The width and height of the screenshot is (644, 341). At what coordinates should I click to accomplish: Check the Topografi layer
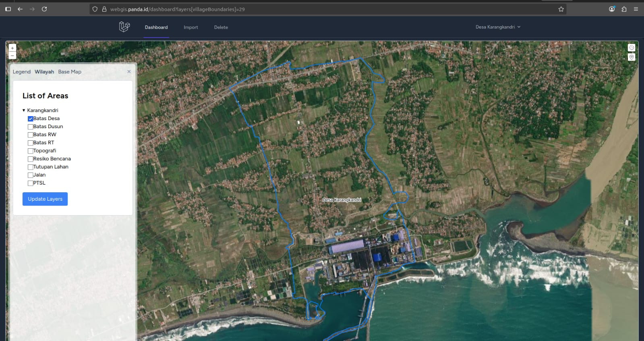30,151
